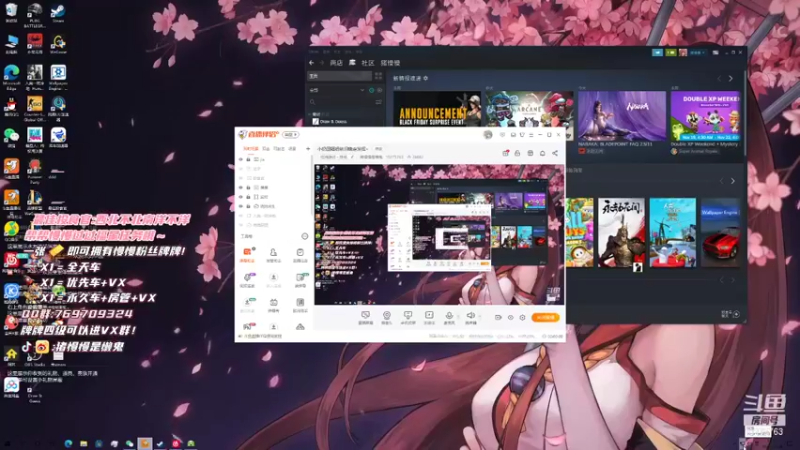Open Double XP Weekend news card

tap(706, 116)
